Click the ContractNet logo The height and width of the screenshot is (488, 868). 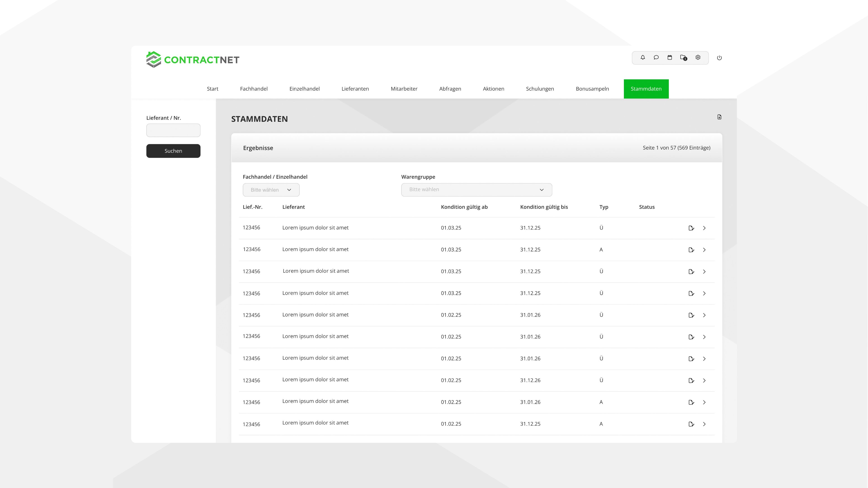(x=193, y=59)
